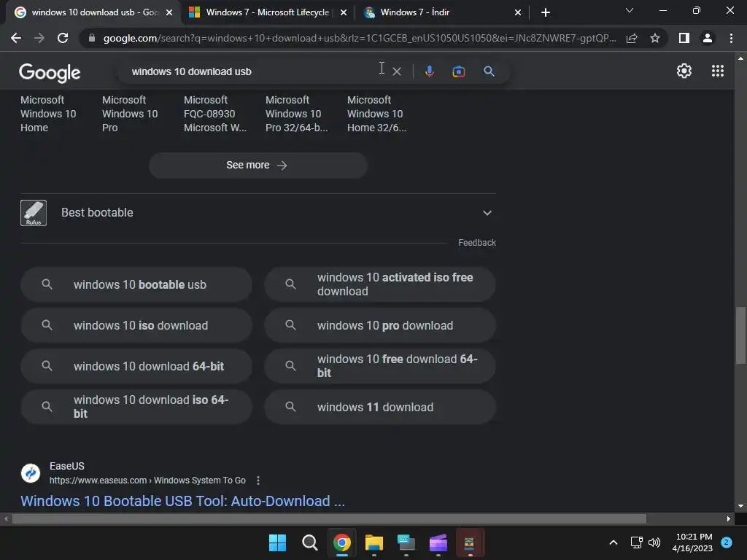
Task: Open Google quick settings gear
Action: 684,71
